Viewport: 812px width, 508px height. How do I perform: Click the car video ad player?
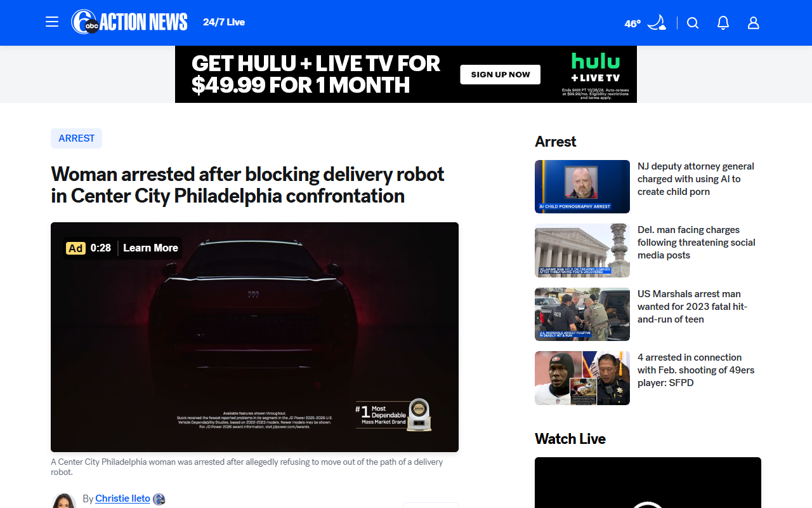click(x=254, y=337)
